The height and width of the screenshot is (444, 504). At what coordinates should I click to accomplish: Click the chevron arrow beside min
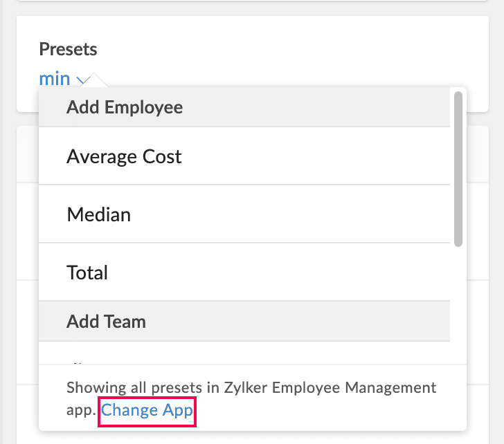[x=82, y=80]
